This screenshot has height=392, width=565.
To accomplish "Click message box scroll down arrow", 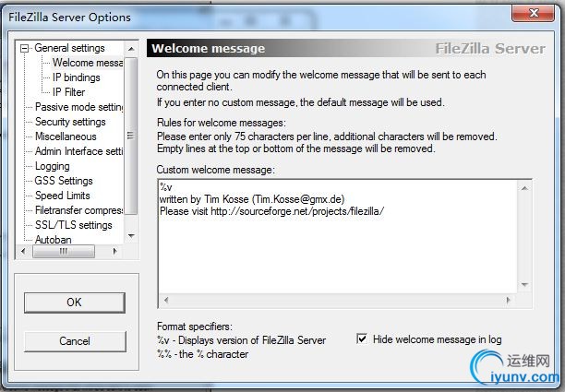I will (x=524, y=285).
